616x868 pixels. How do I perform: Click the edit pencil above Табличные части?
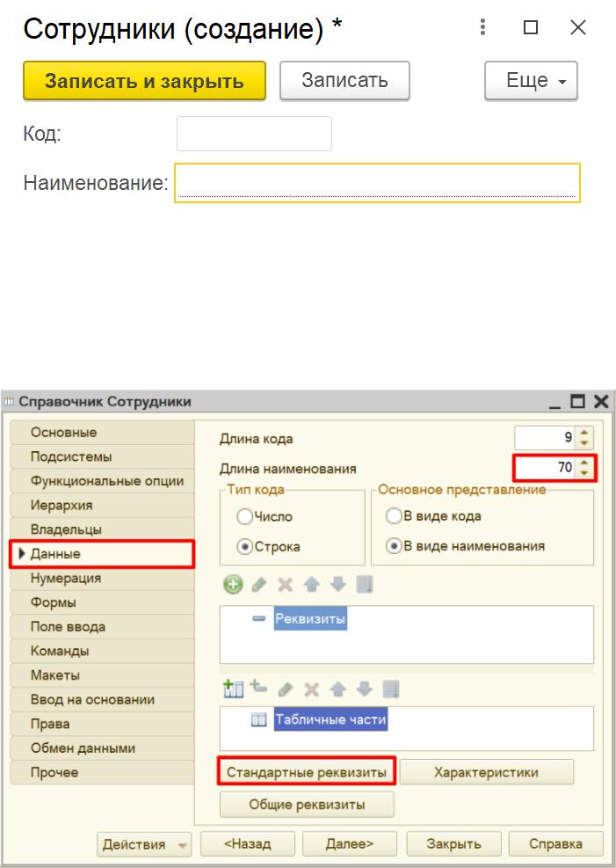point(286,689)
